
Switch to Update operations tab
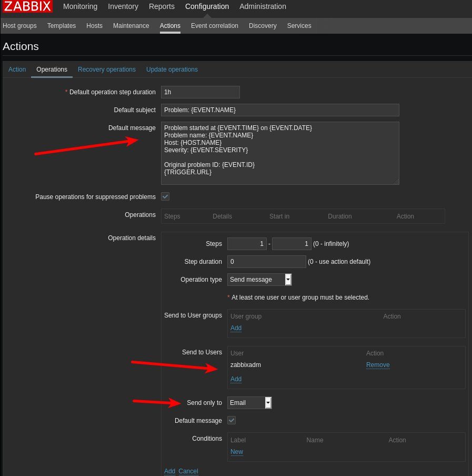coord(172,70)
